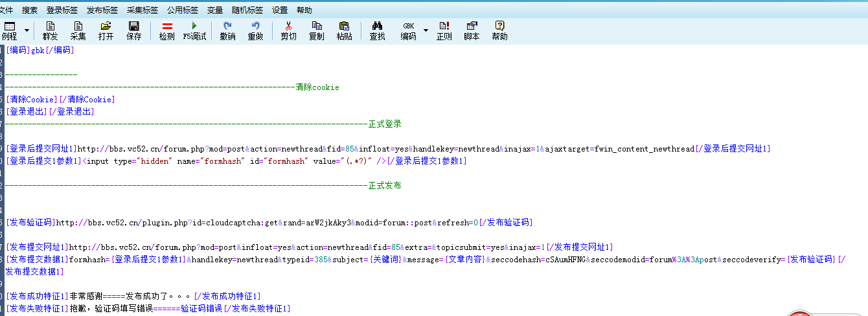This screenshot has height=316, width=868.
Task: Expand the 编码 encoding dropdown arrow
Action: pos(426,30)
